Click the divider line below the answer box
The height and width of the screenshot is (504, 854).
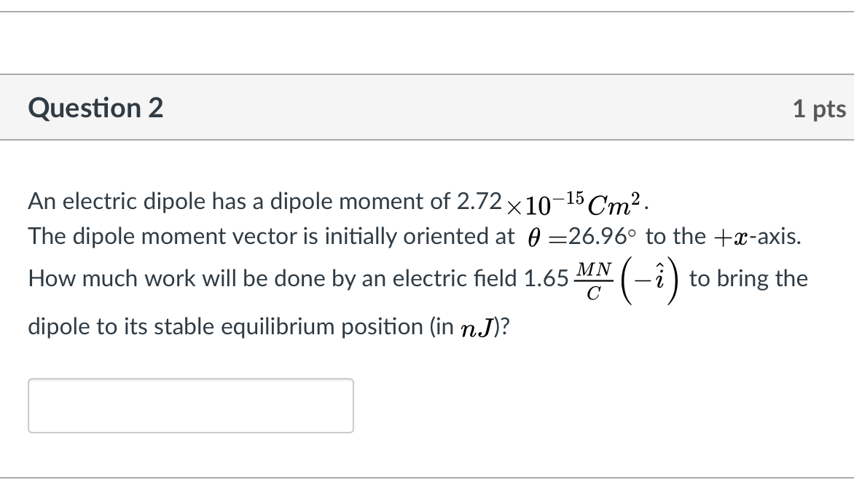point(427,477)
